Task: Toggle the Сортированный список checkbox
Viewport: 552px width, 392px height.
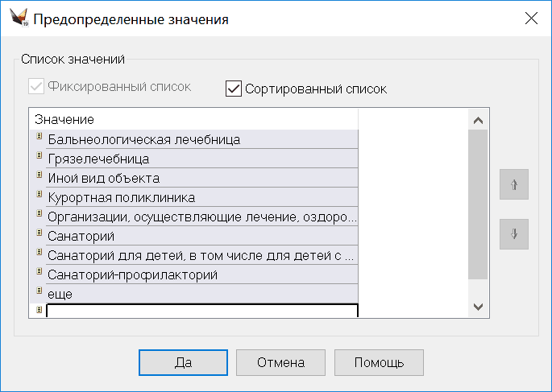Action: [x=234, y=89]
